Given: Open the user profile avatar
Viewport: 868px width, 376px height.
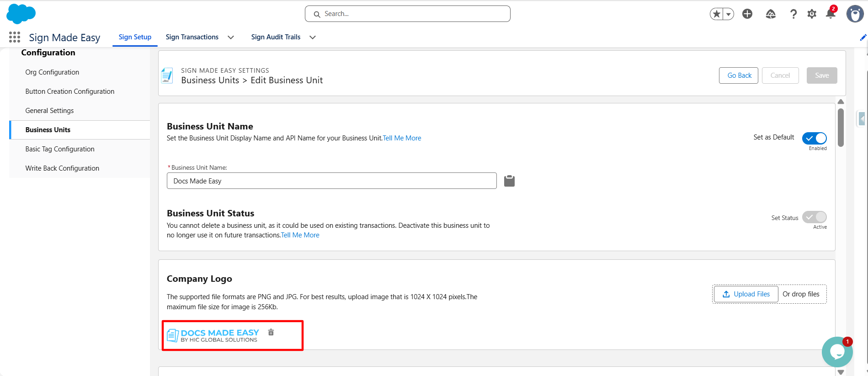Looking at the screenshot, I should coord(855,14).
